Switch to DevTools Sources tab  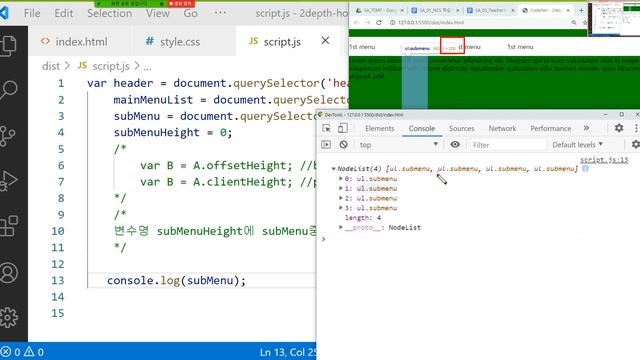(x=461, y=128)
